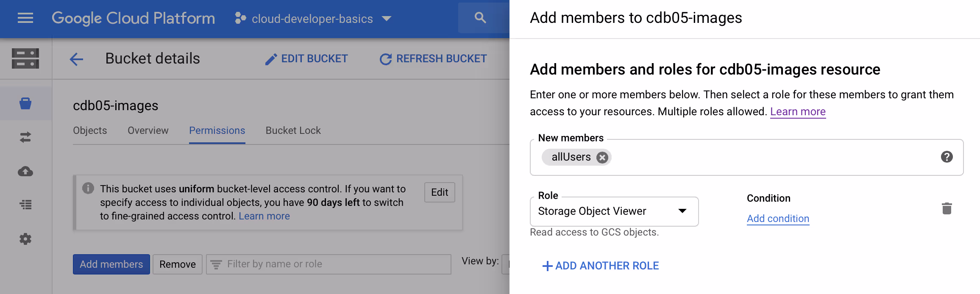Click the filter icon
The width and height of the screenshot is (980, 294).
[x=216, y=265]
